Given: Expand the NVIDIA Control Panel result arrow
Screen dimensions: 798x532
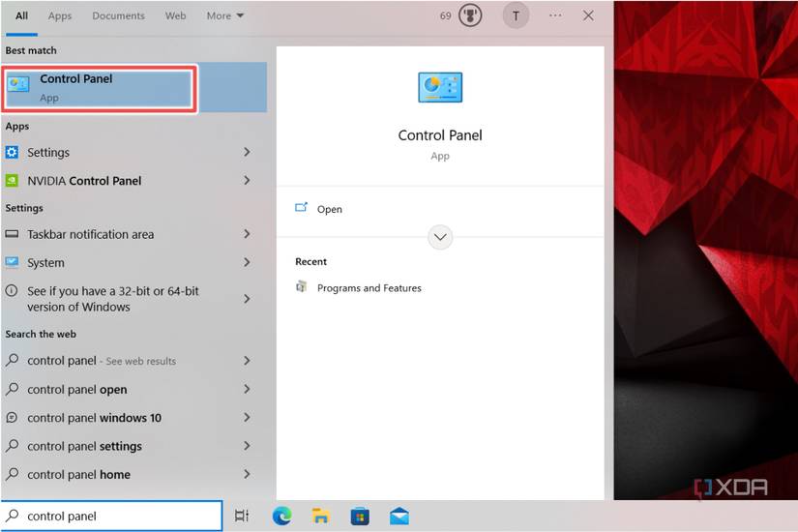Looking at the screenshot, I should (x=247, y=180).
